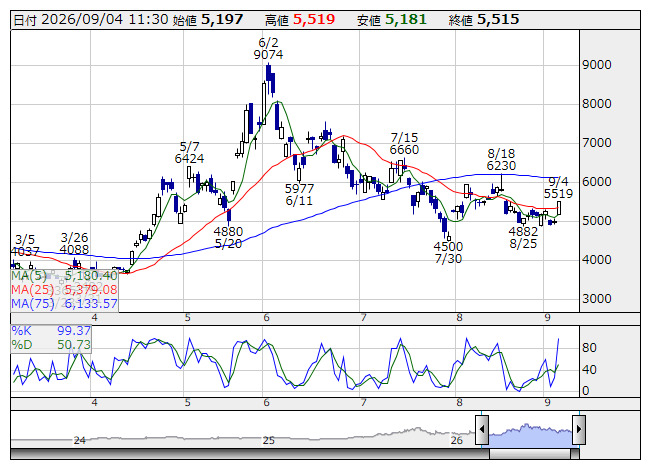Click the 80 stochastic axis label
The width and height of the screenshot is (653, 470).
589,348
